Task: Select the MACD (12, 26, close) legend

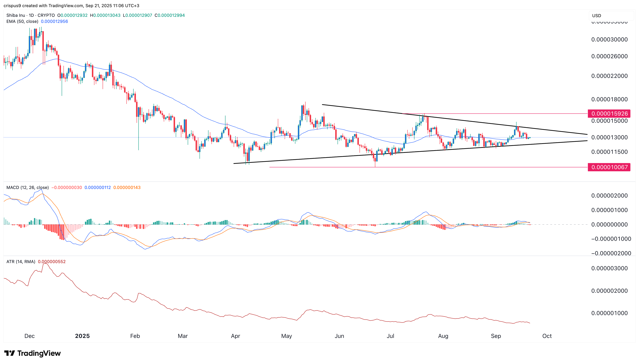Action: click(x=28, y=188)
